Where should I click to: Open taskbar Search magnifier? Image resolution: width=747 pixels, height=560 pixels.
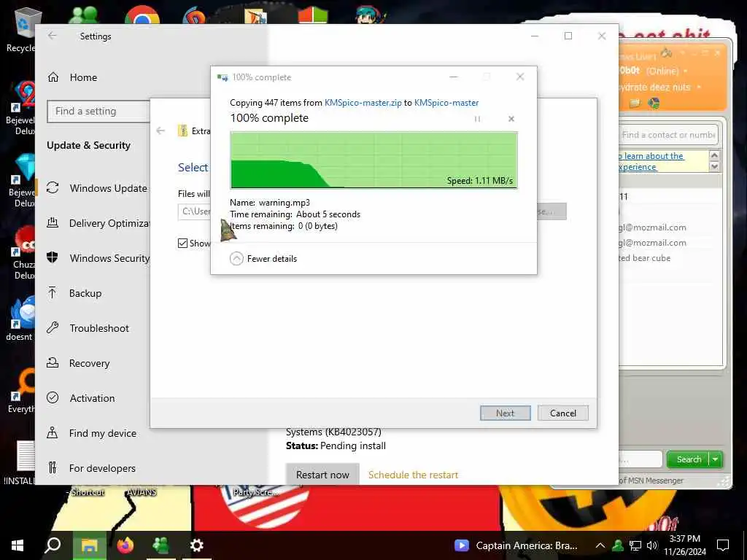tap(53, 545)
